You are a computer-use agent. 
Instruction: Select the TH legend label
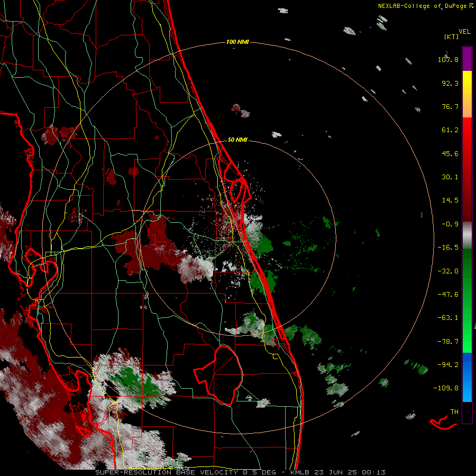click(x=454, y=412)
